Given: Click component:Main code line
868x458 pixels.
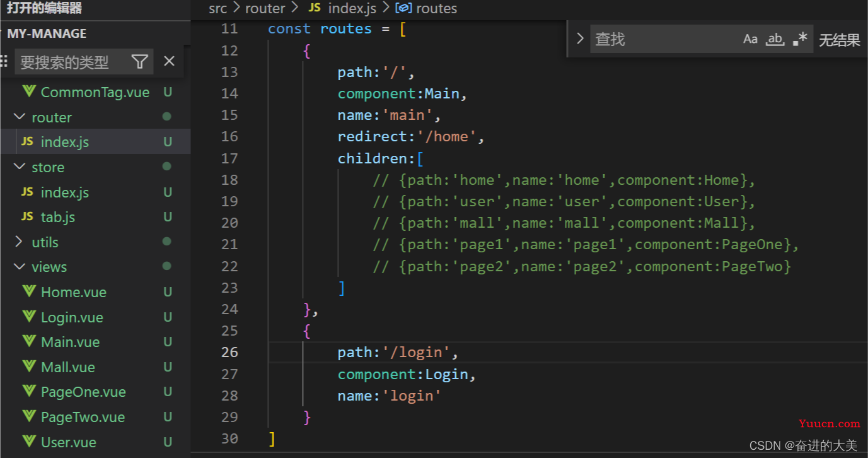Looking at the screenshot, I should [402, 94].
